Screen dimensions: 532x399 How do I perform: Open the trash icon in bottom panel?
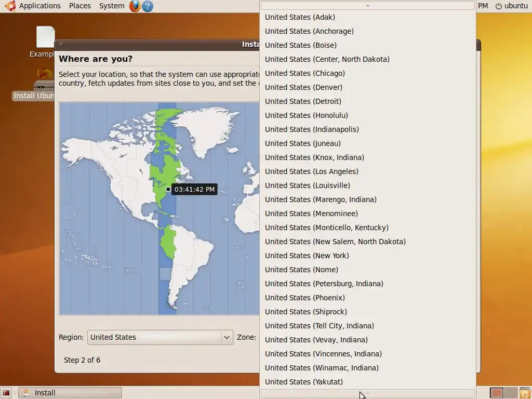click(x=525, y=393)
